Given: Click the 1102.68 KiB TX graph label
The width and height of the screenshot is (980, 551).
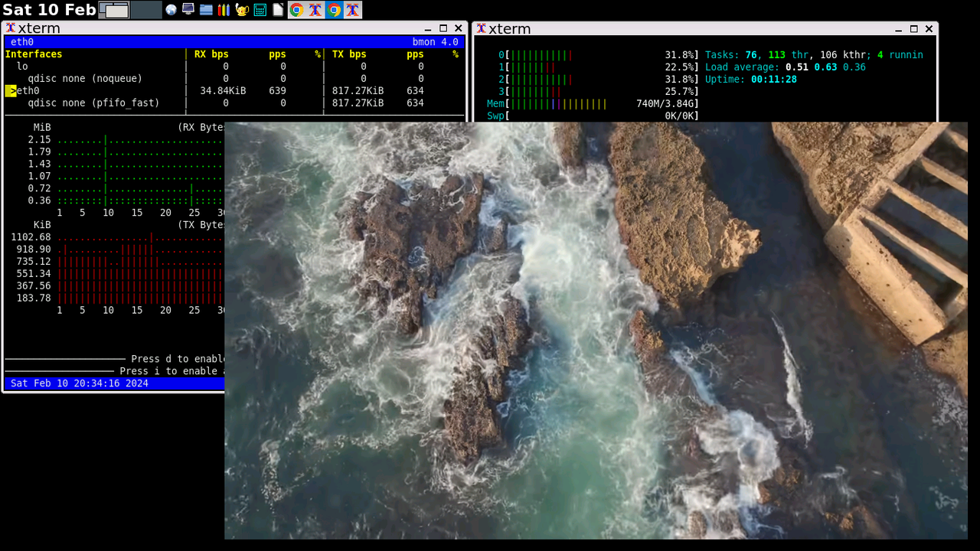Looking at the screenshot, I should point(31,237).
